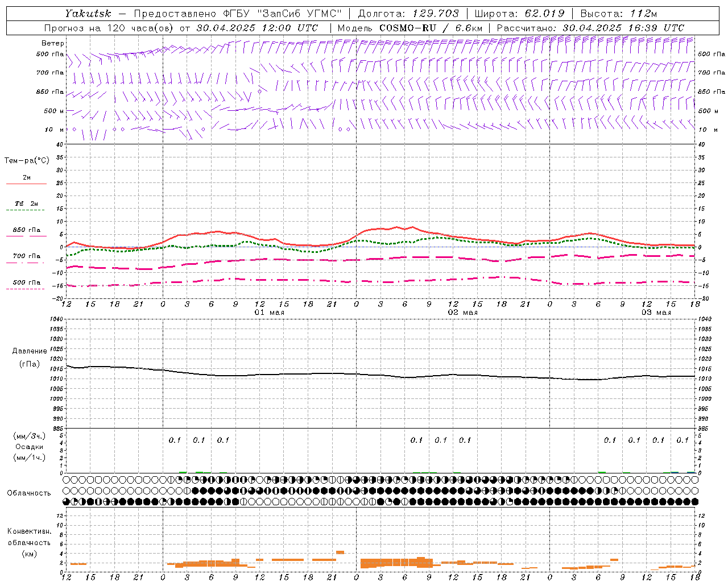728x582 pixels.
Task: Click the 01 мая date label
Action: tap(270, 313)
